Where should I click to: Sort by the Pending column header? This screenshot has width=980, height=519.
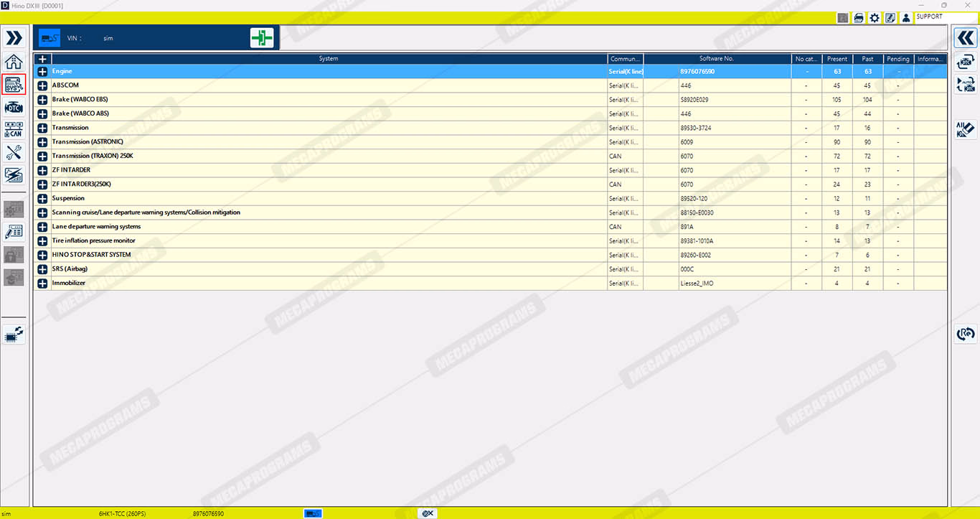coord(898,59)
